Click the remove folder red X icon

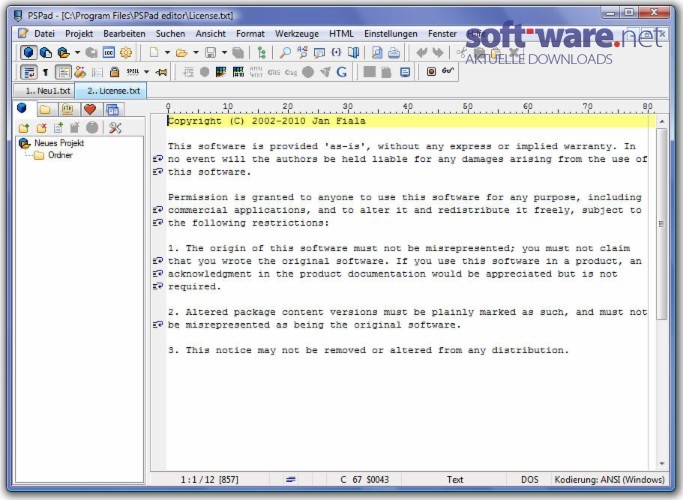coord(41,128)
